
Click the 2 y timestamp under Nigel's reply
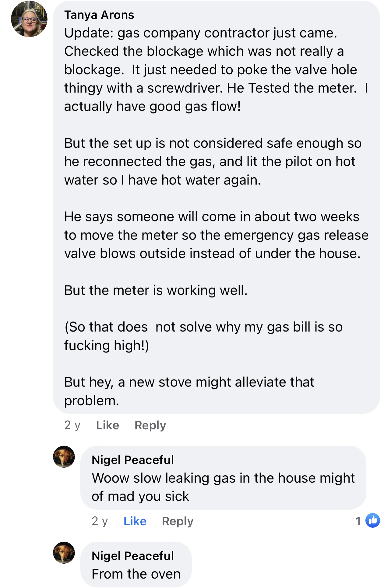[100, 521]
